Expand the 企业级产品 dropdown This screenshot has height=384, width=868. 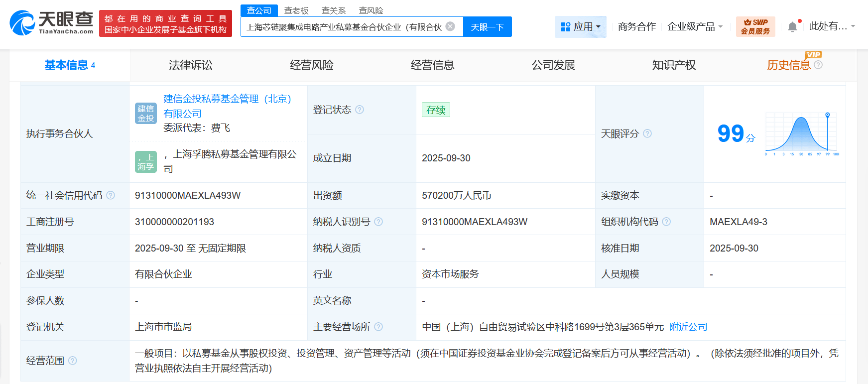point(695,27)
